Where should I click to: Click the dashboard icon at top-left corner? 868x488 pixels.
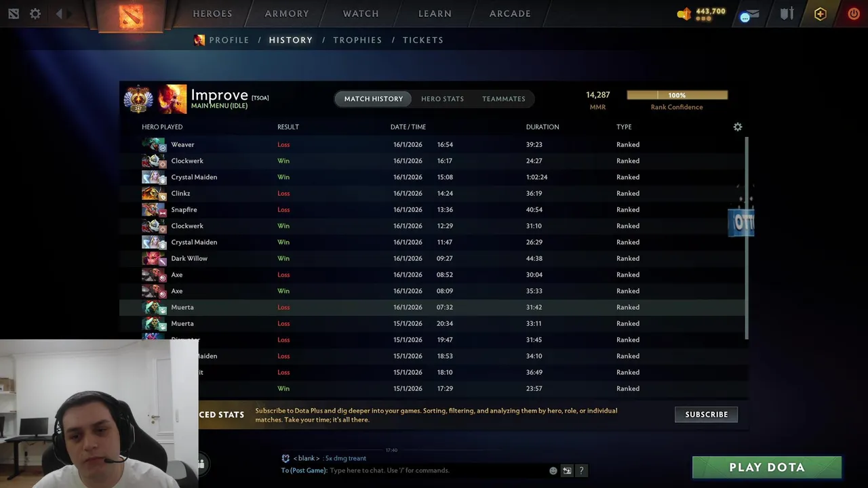14,14
